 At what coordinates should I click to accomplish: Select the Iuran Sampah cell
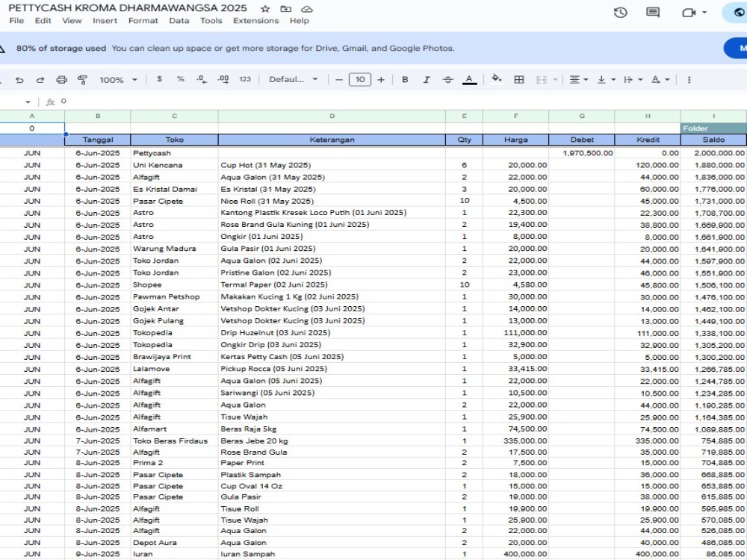[332, 554]
